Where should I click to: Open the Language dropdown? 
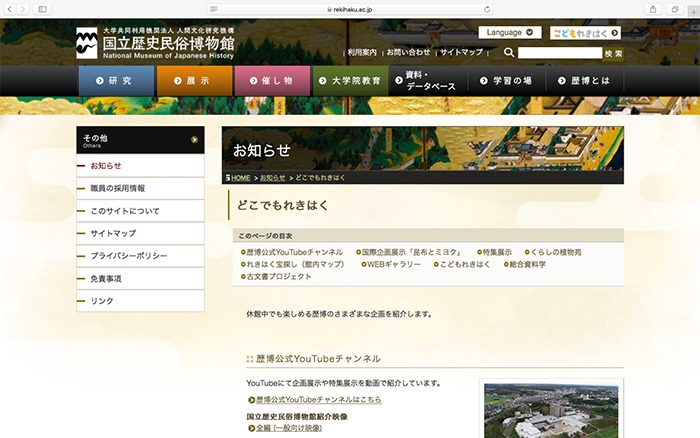coord(510,32)
